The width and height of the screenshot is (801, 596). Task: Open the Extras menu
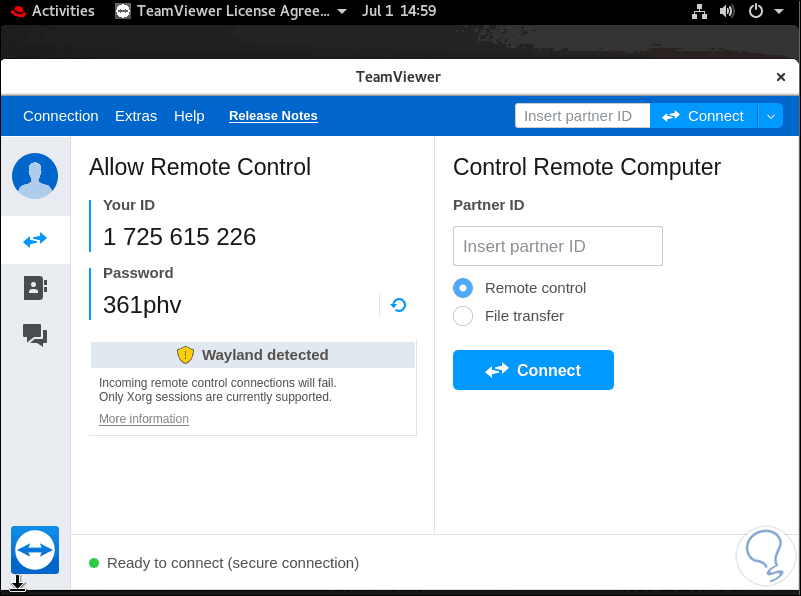coord(136,116)
